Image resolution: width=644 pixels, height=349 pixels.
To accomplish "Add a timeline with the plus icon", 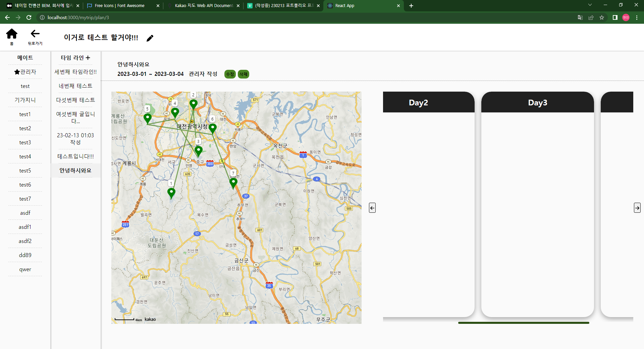I will (88, 58).
